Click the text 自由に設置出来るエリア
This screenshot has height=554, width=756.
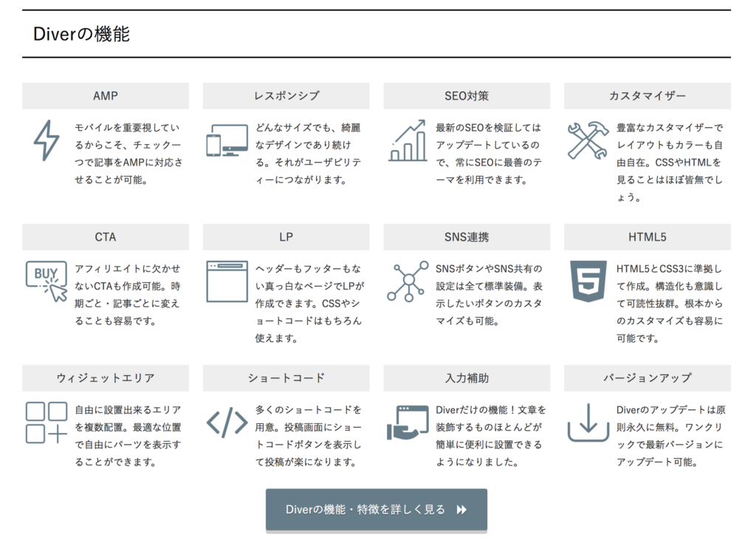(x=128, y=410)
